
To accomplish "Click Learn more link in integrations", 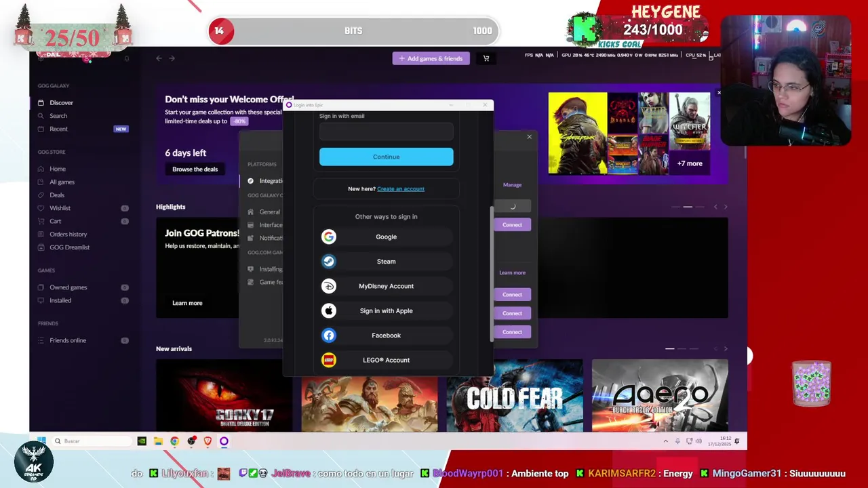I will (x=512, y=272).
